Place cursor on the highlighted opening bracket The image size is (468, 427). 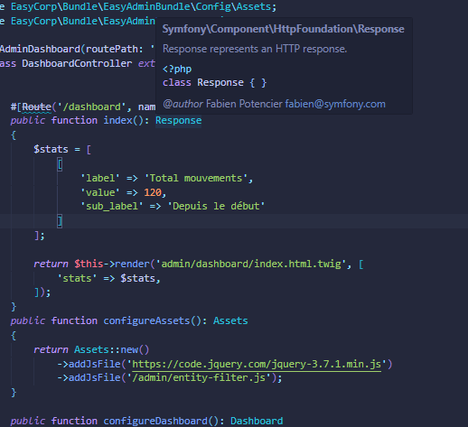point(60,164)
